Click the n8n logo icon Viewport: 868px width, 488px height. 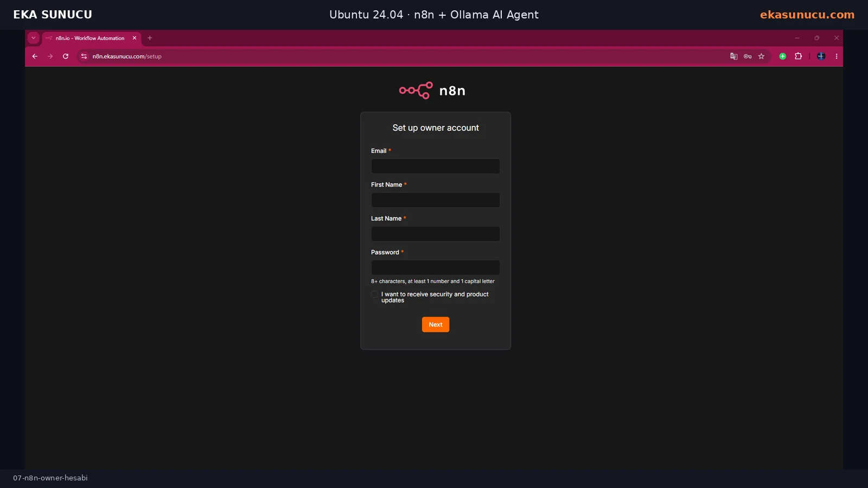[416, 91]
